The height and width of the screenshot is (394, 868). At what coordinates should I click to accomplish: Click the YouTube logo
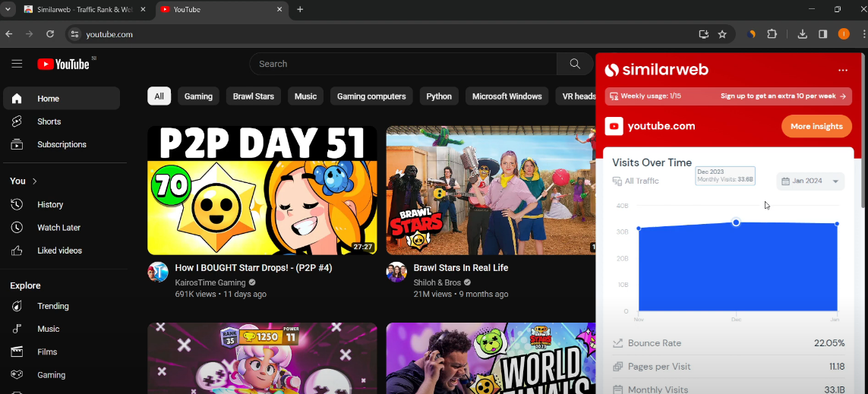[64, 64]
